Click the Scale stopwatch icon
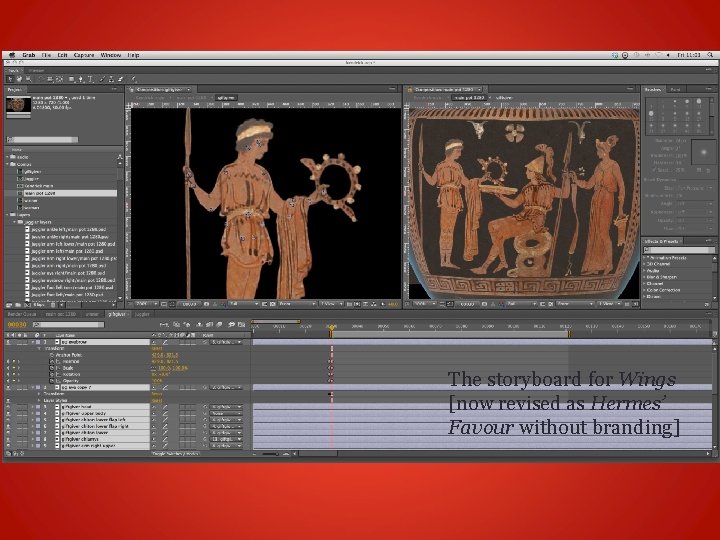This screenshot has height=540, width=720. (50, 367)
